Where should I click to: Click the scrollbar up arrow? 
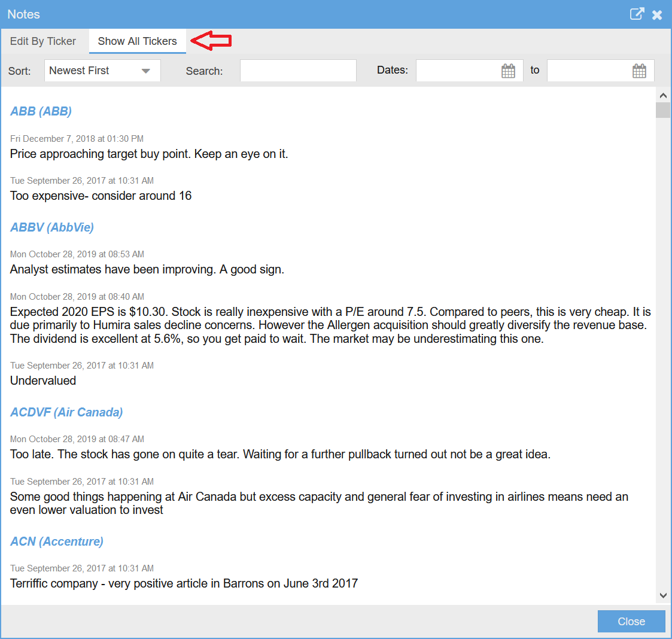[663, 96]
